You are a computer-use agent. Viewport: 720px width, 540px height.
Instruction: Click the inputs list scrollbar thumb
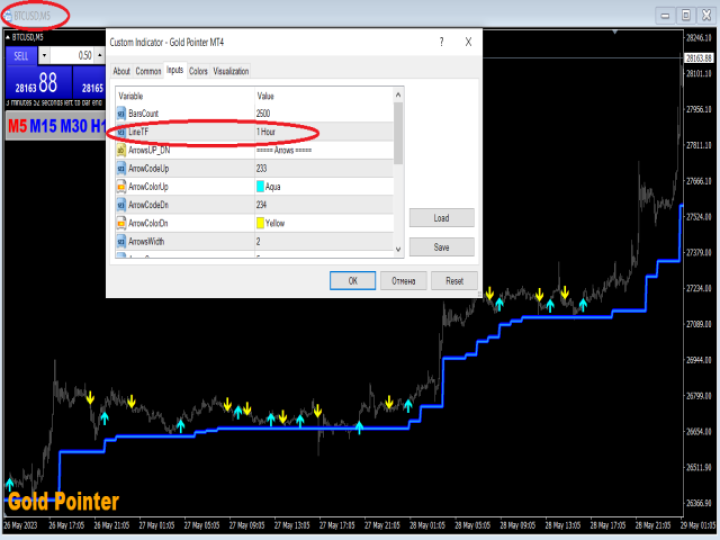398,133
